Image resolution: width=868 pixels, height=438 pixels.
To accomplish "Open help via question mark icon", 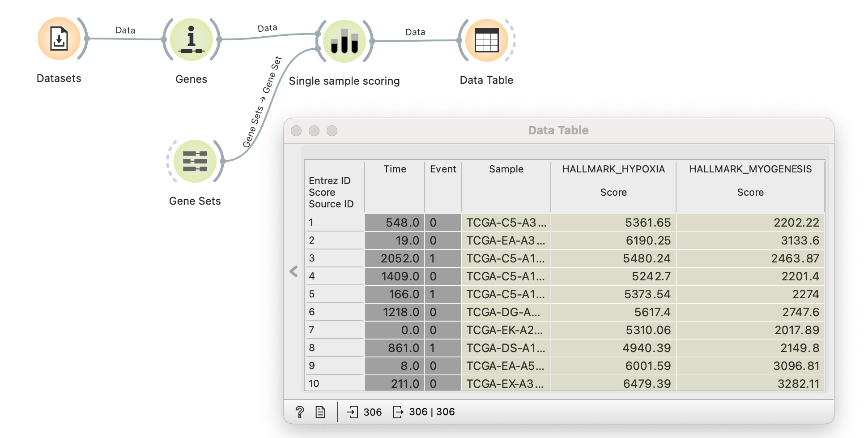I will point(299,412).
